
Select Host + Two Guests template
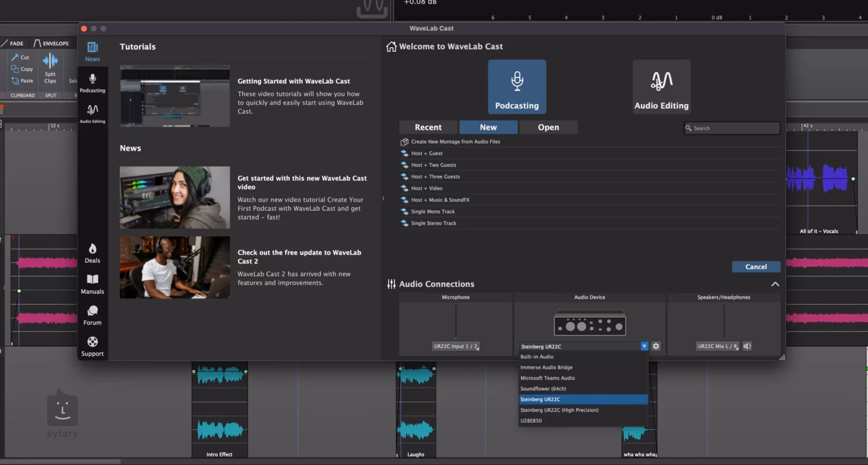[x=433, y=165]
